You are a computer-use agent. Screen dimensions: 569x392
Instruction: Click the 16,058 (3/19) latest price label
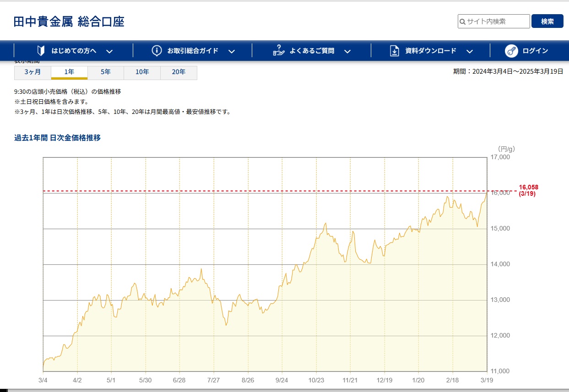point(528,190)
